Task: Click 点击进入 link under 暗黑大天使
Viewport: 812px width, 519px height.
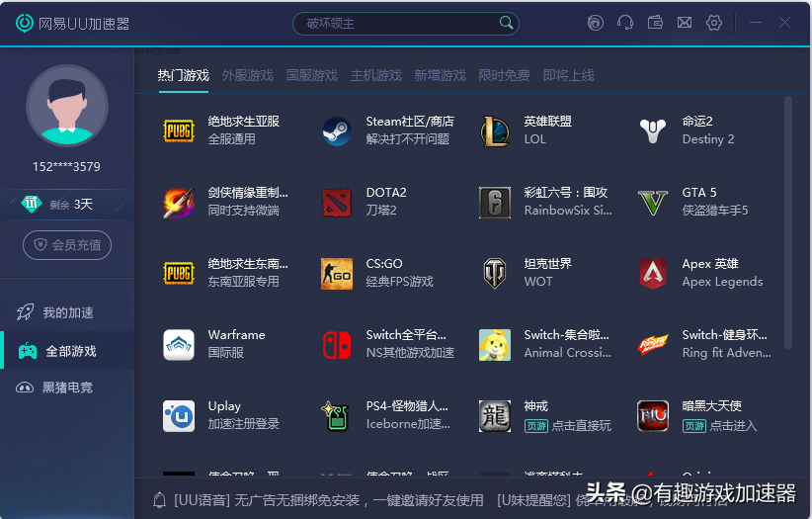Action: click(733, 426)
